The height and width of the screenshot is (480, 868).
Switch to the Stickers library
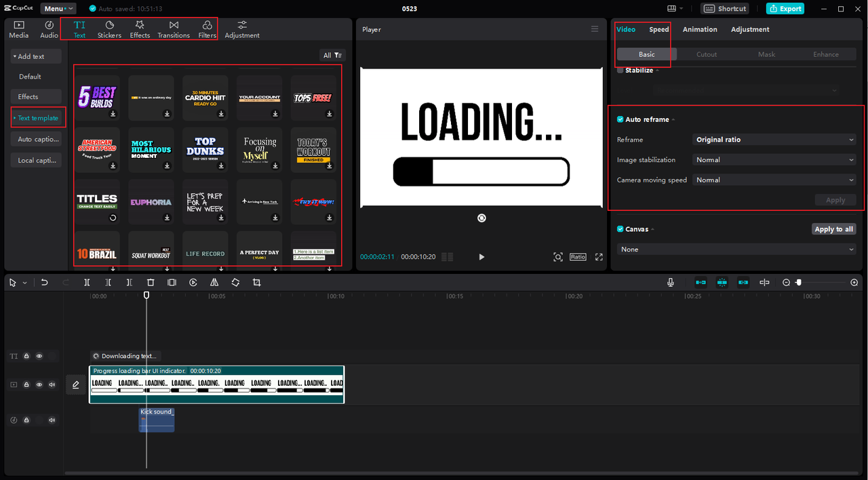click(109, 29)
